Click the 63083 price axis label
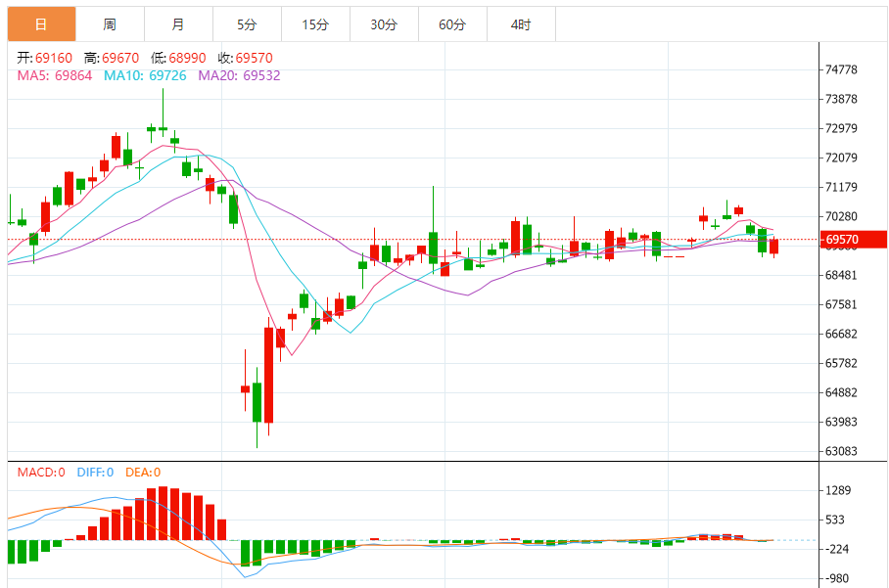The height and width of the screenshot is (588, 889). click(x=841, y=451)
